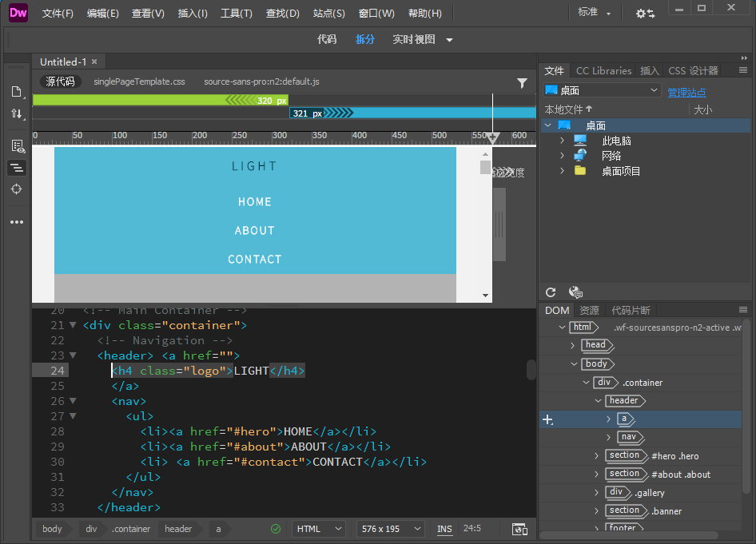The image size is (756, 544).
Task: Click the ABOUT link in live preview
Action: coord(255,230)
